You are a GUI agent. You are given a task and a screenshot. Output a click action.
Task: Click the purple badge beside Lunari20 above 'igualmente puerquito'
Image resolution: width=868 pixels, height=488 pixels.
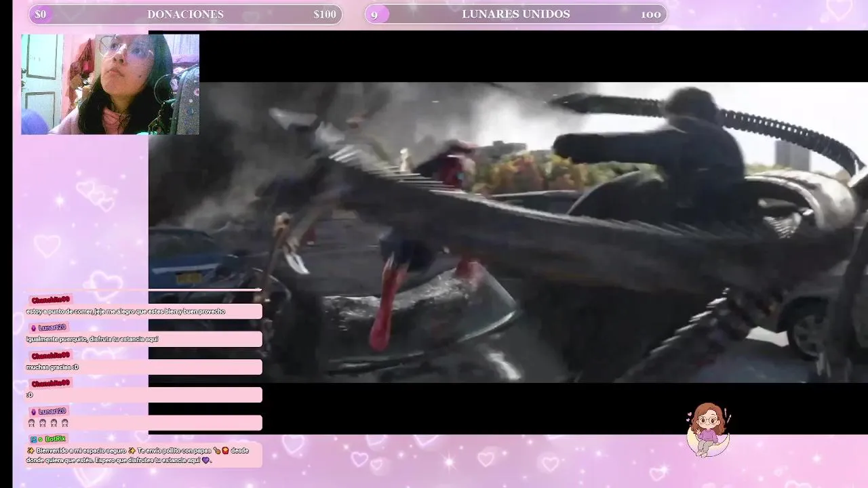pyautogui.click(x=33, y=328)
